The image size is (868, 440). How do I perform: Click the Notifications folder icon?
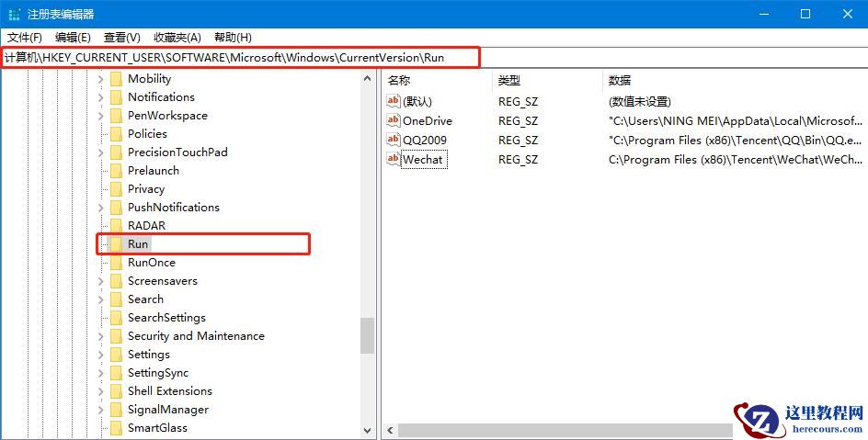[116, 97]
